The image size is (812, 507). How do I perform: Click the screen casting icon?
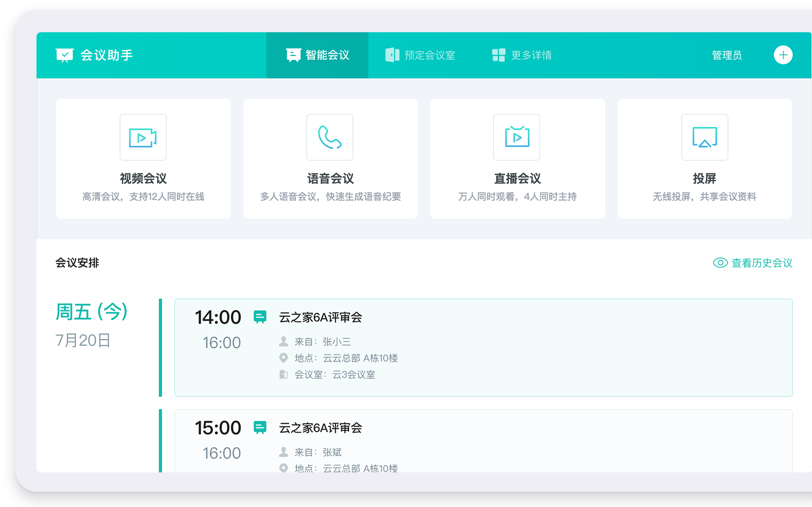(x=704, y=137)
